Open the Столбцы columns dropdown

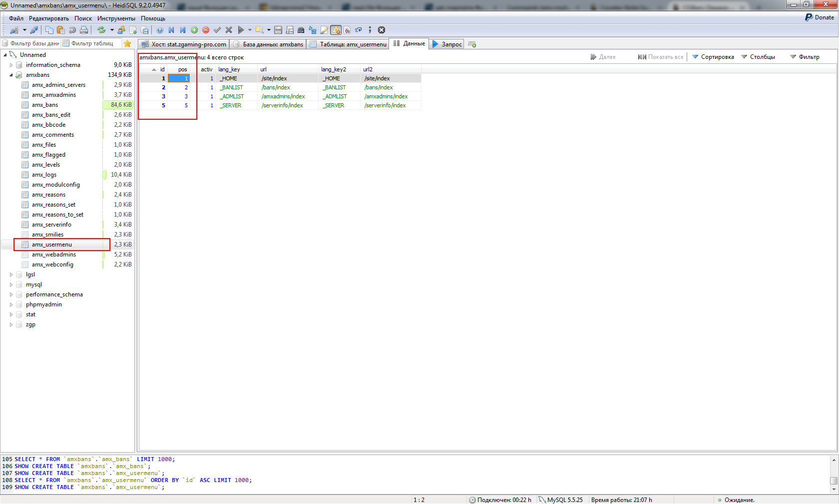(x=758, y=57)
